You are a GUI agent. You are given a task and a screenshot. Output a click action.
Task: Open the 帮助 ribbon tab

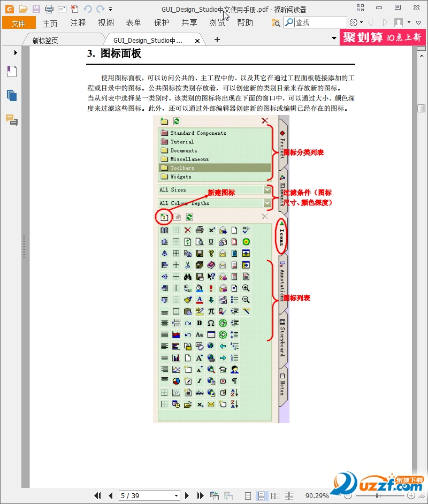(245, 23)
